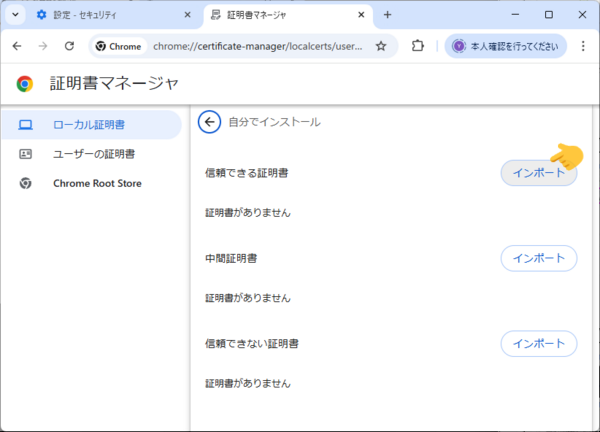Click the Chrome icon for Chrome Root Store

(x=26, y=183)
